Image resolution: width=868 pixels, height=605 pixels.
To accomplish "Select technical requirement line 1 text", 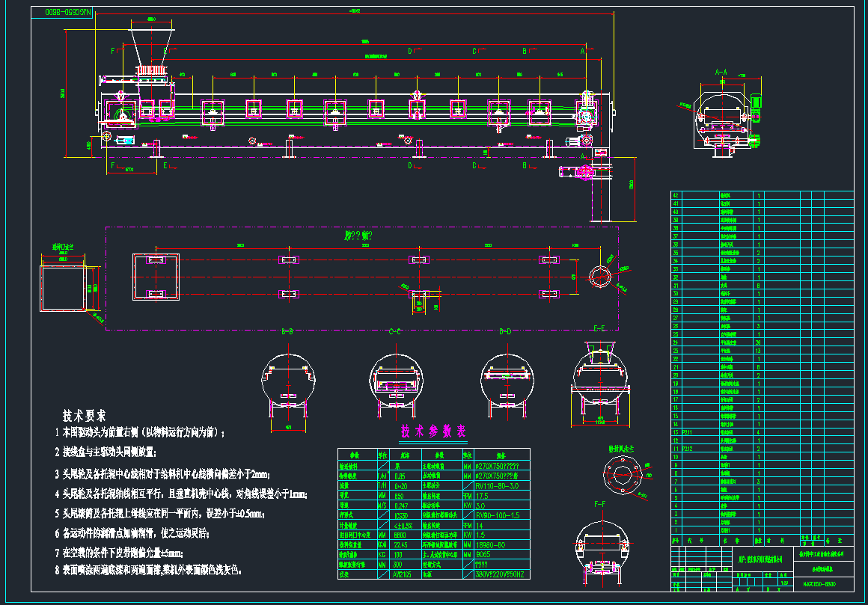I will point(139,432).
